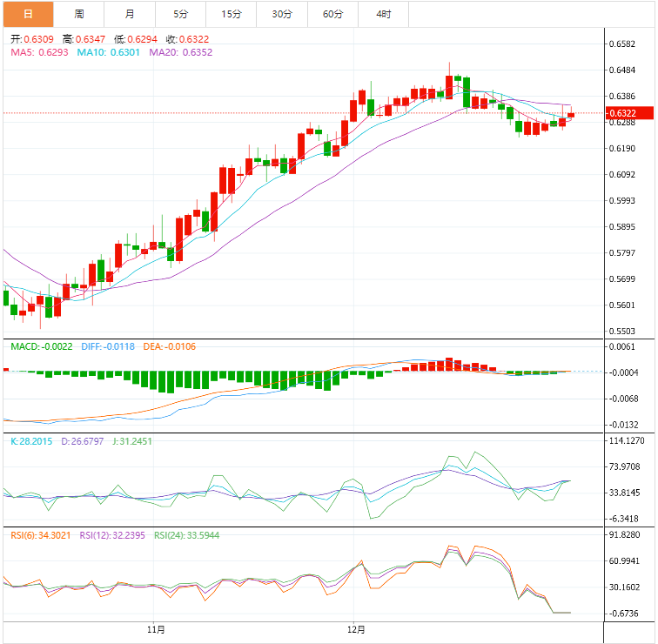Select the 周 weekly timeframe tab
Image resolution: width=658 pixels, height=644 pixels.
point(79,14)
